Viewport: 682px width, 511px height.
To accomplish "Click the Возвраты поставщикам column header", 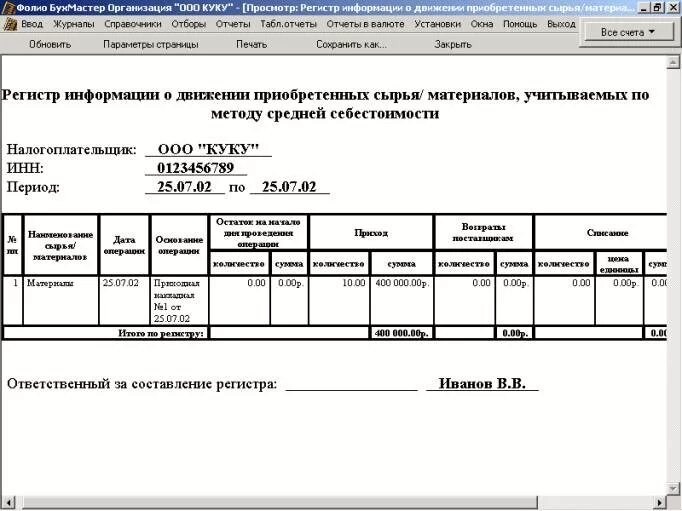I will [x=483, y=233].
